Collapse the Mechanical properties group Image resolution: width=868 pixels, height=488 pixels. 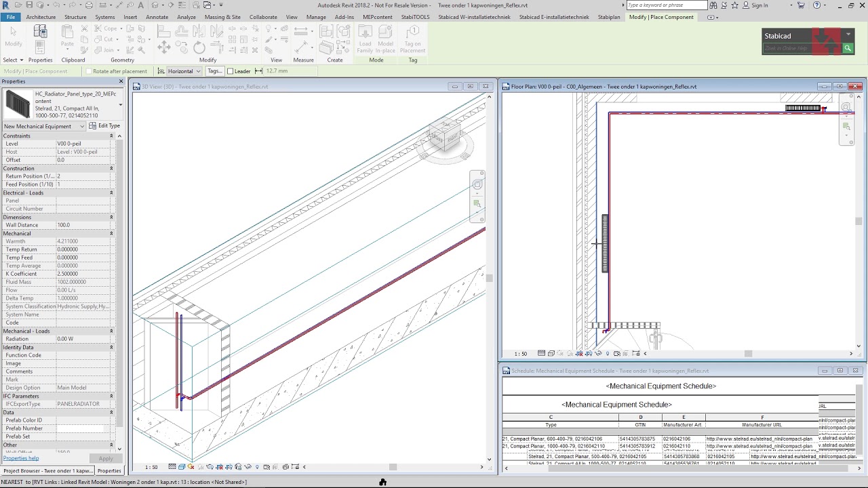[111, 233]
